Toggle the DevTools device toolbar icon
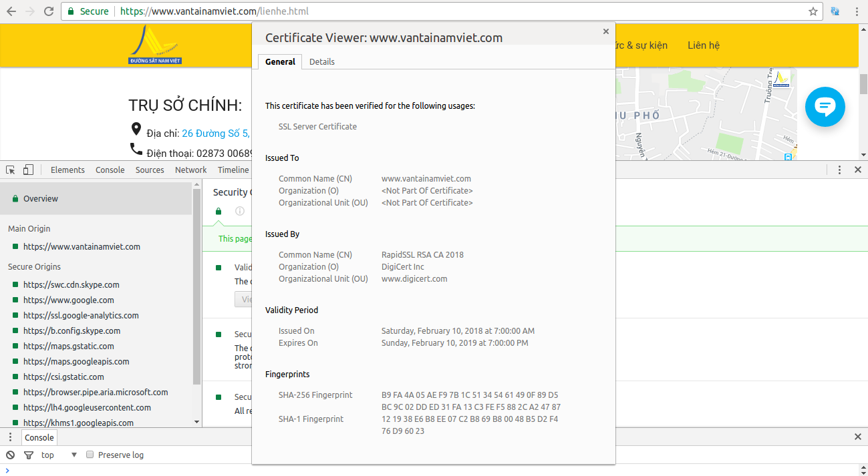This screenshot has height=476, width=868. (x=28, y=170)
